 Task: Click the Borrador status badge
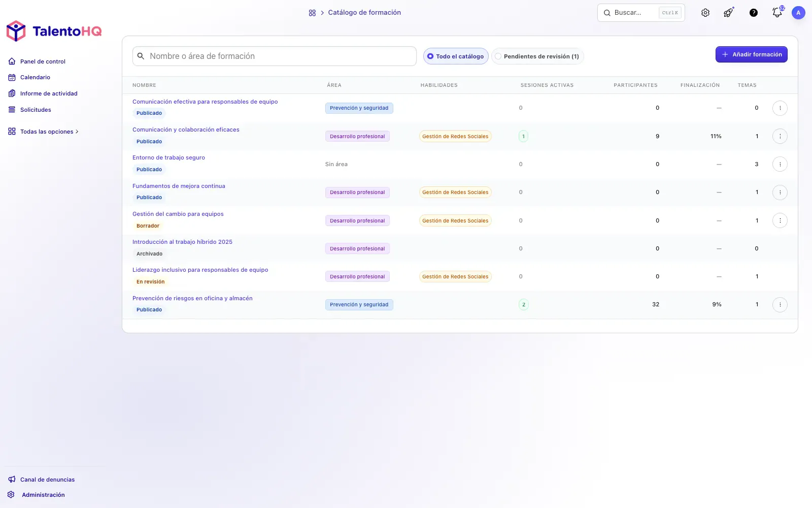148,226
